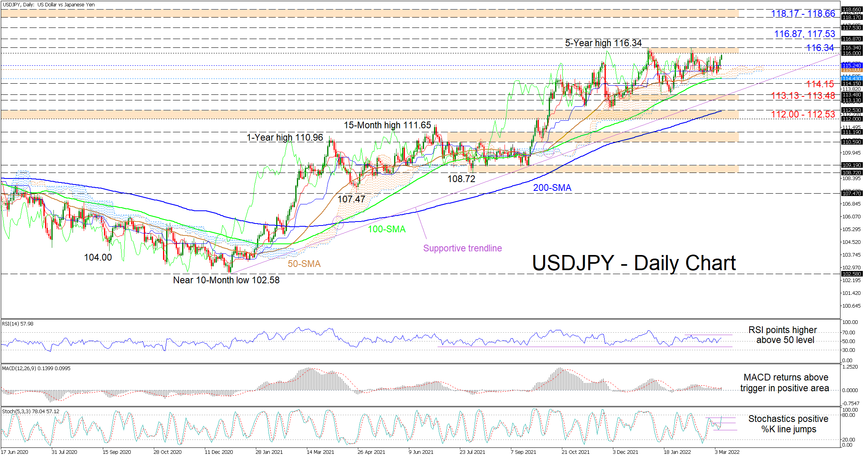Click the 114.15 red support label
This screenshot has height=457, width=868.
(819, 84)
